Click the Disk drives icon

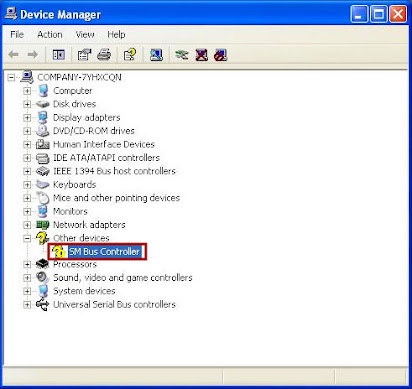[x=43, y=104]
